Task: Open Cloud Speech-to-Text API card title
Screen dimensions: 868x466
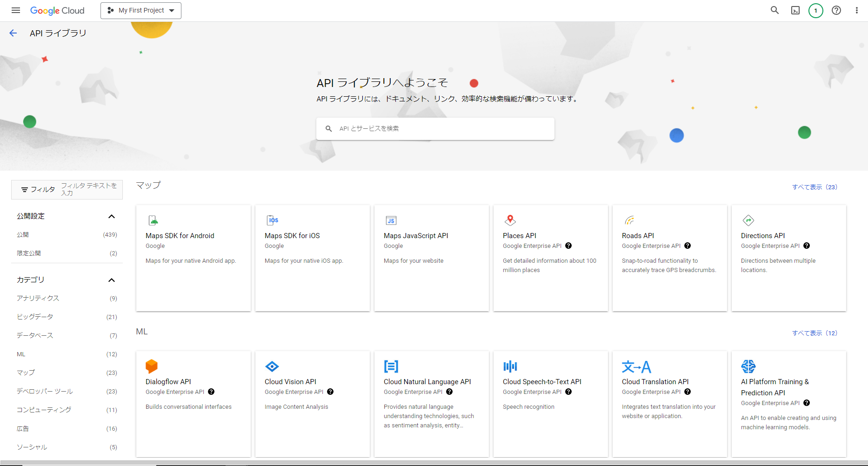Action: (542, 382)
